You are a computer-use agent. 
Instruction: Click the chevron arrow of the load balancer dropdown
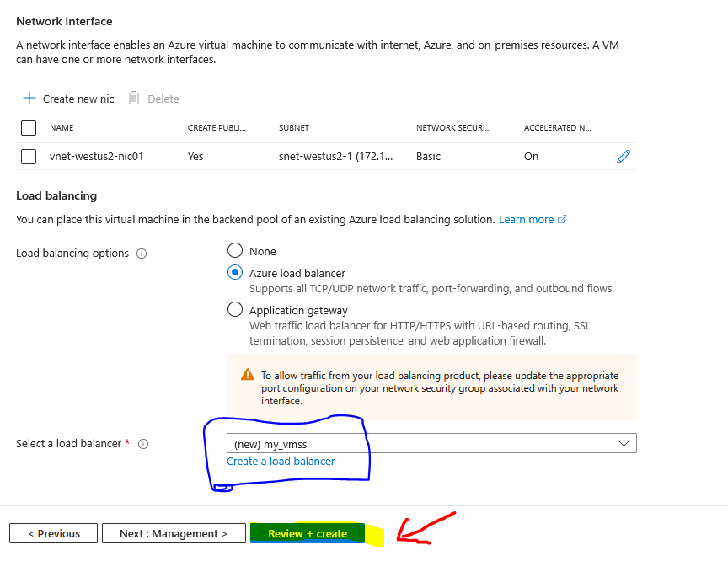[624, 444]
